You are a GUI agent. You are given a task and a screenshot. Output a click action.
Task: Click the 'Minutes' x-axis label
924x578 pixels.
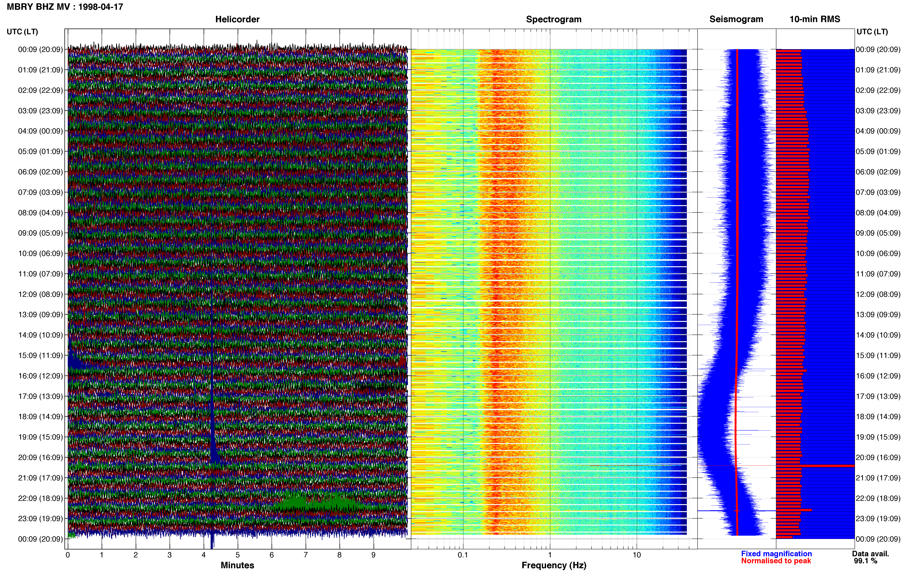(x=237, y=565)
